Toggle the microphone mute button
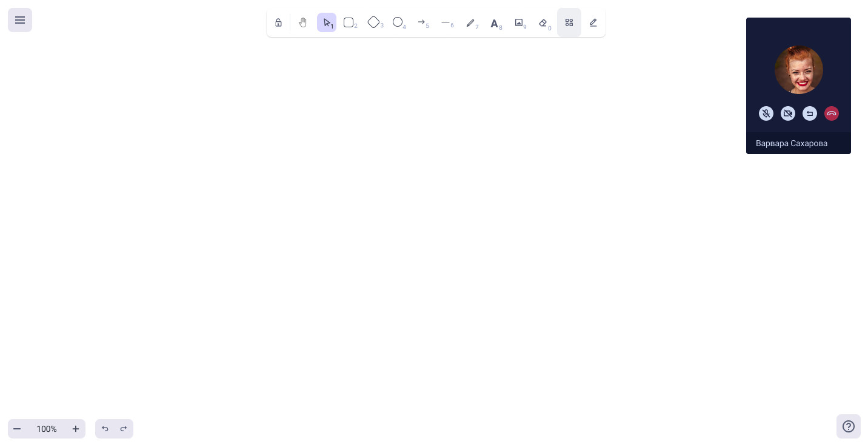 pos(766,113)
